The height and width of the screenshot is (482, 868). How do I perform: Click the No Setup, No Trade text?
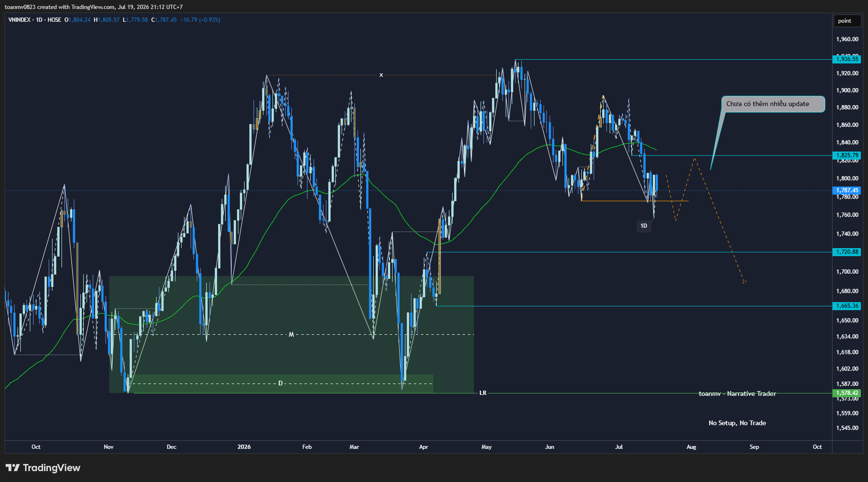coord(737,423)
